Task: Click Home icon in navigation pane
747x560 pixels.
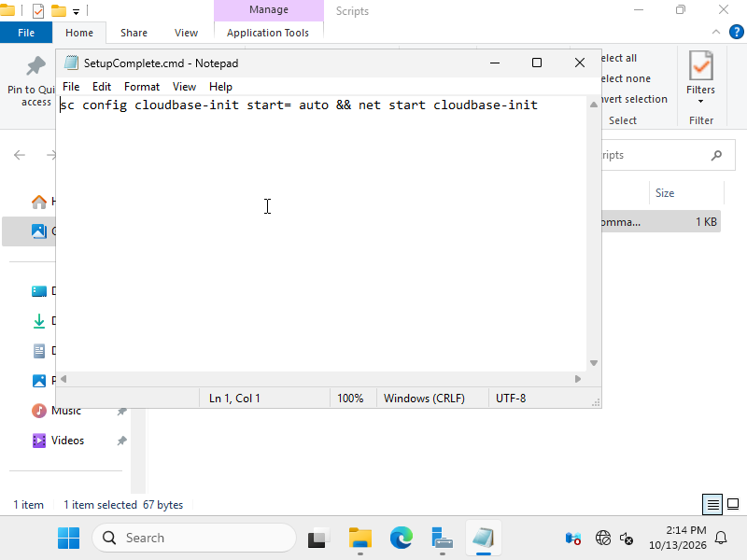Action: 39,202
